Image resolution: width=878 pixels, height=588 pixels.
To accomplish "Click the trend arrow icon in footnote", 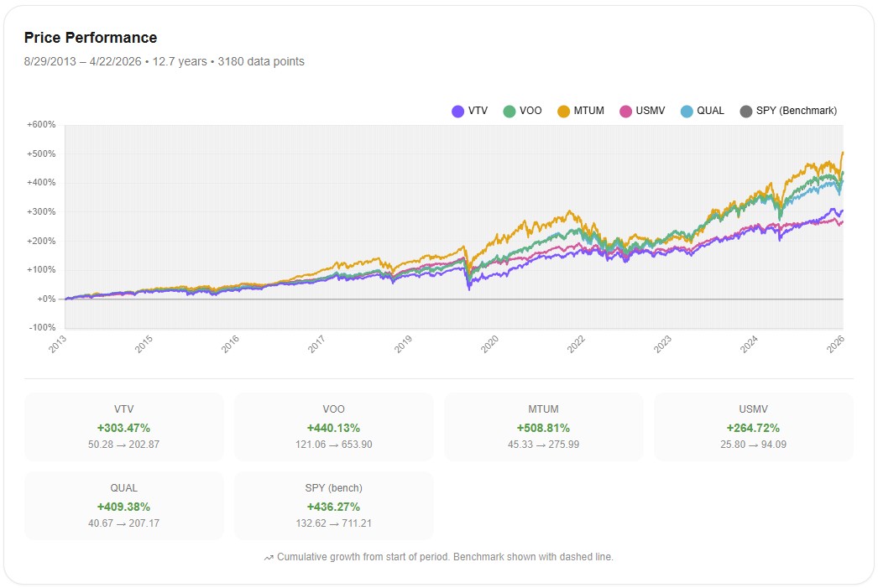I will [269, 557].
